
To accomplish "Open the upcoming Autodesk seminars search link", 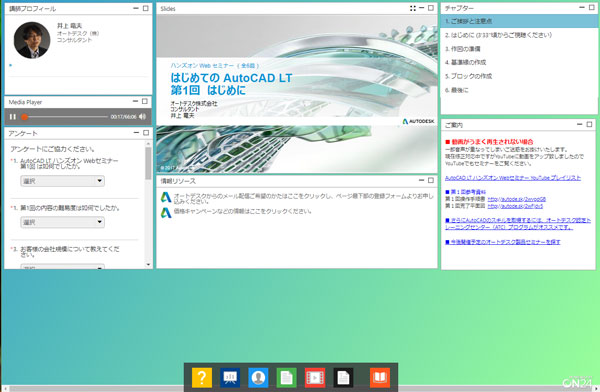I will pos(502,242).
